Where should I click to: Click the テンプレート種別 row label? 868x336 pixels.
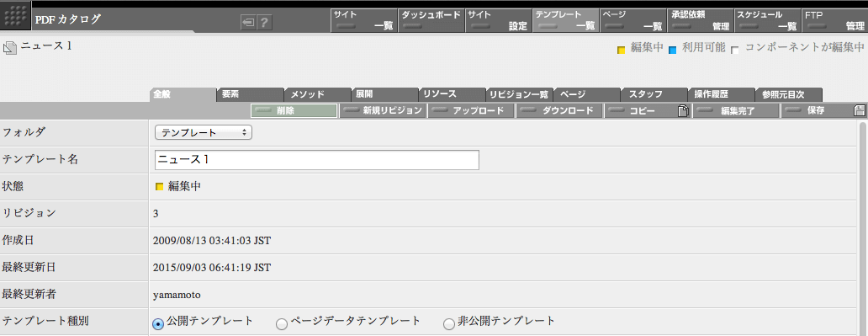point(46,321)
